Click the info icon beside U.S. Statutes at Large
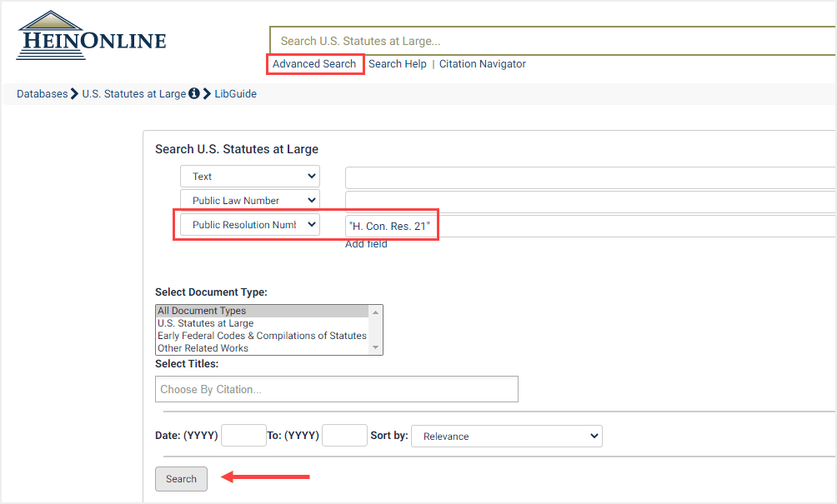Viewport: 837px width, 504px height. pyautogui.click(x=194, y=93)
